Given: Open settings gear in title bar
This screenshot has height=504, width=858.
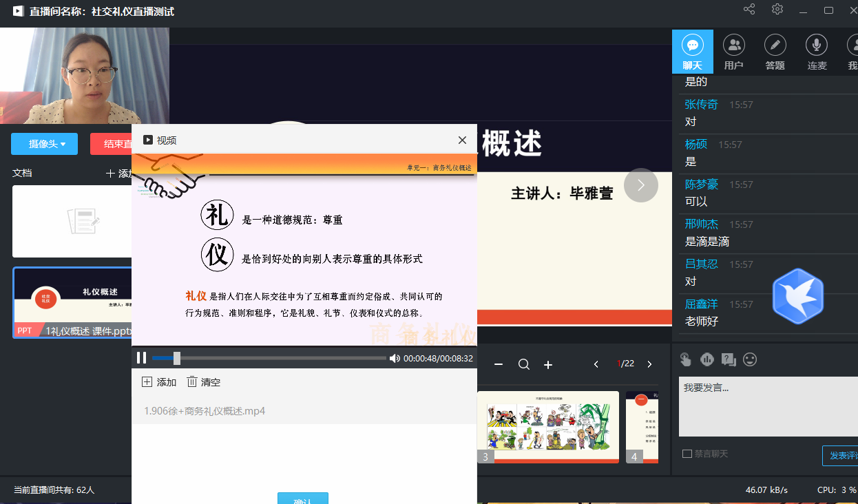Looking at the screenshot, I should tap(777, 10).
